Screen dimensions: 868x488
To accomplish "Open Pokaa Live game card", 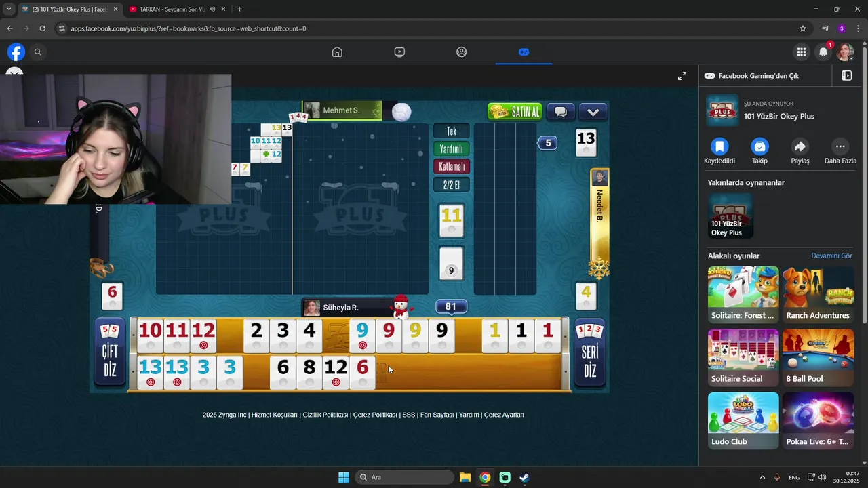I will pyautogui.click(x=818, y=420).
